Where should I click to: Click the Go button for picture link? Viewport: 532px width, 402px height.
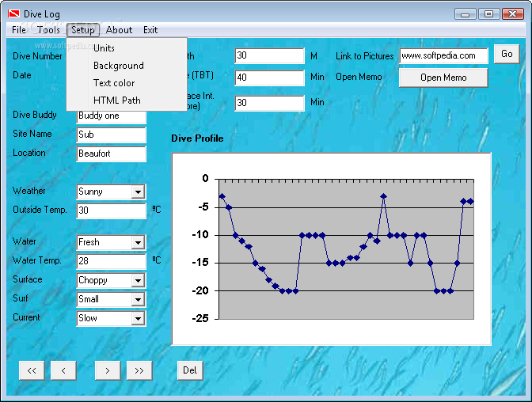[x=507, y=54]
